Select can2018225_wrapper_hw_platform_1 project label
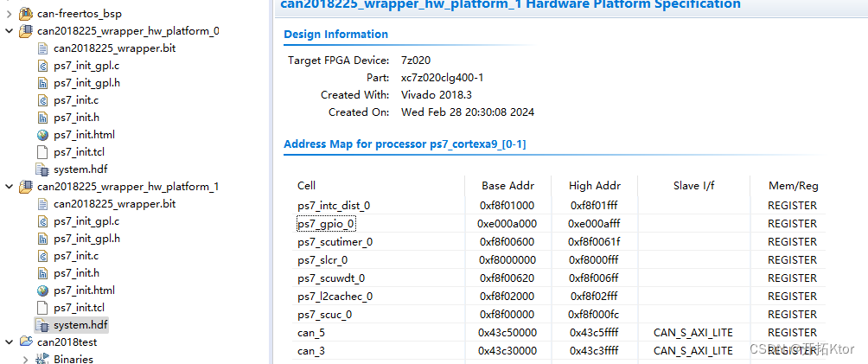868x364 pixels. [128, 187]
